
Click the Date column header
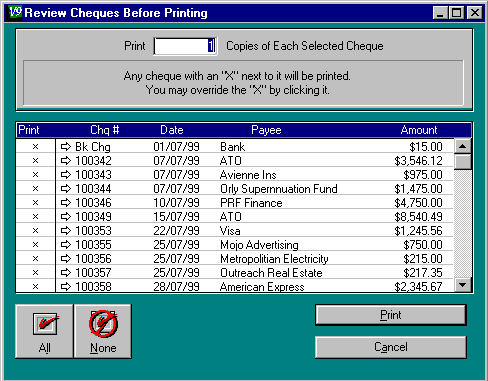[x=172, y=130]
